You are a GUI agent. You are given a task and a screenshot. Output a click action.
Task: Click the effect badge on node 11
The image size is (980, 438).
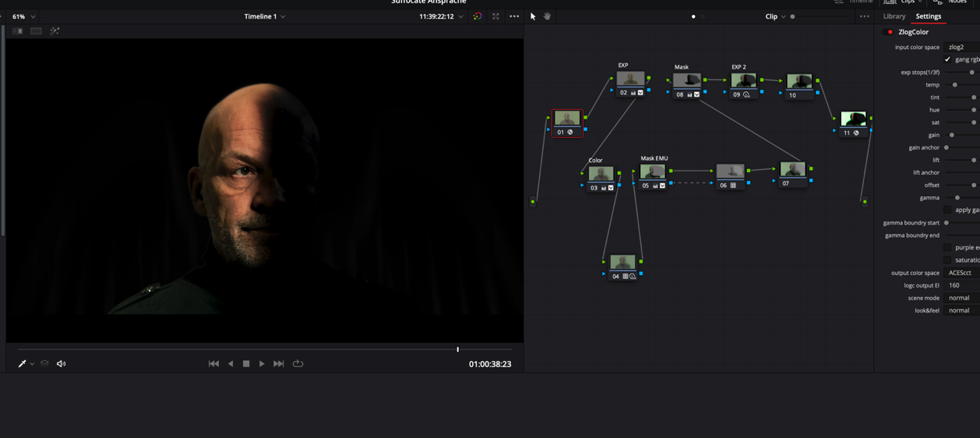pos(856,133)
